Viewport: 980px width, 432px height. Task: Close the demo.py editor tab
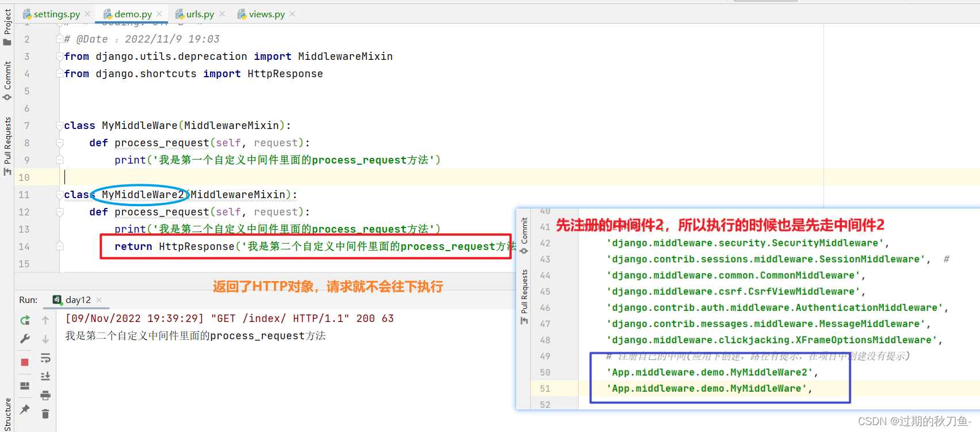[159, 14]
